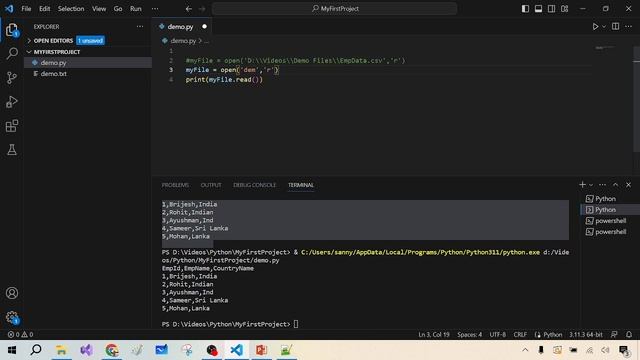Open the Edit menu

click(x=44, y=9)
